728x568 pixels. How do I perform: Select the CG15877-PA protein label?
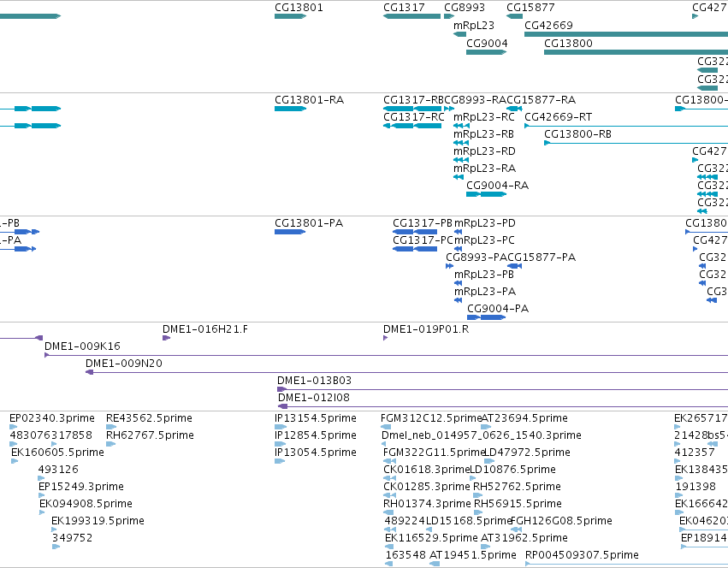coord(542,257)
